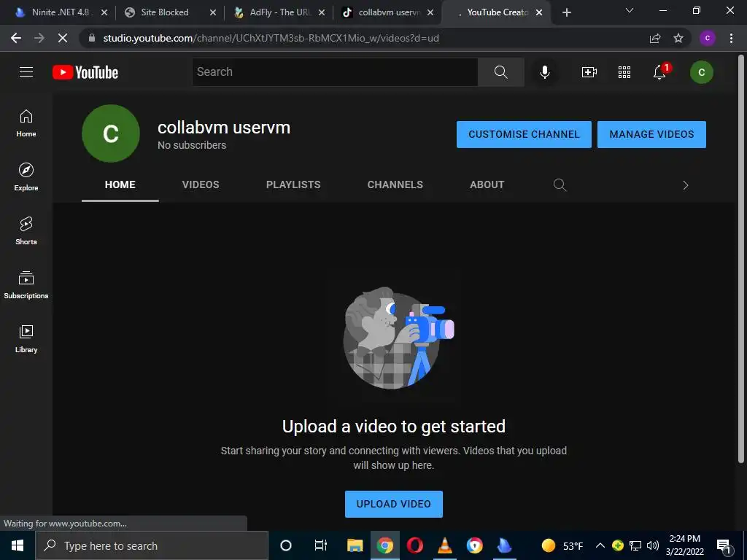Open the Windows Start menu
The image size is (747, 560).
pos(18,545)
